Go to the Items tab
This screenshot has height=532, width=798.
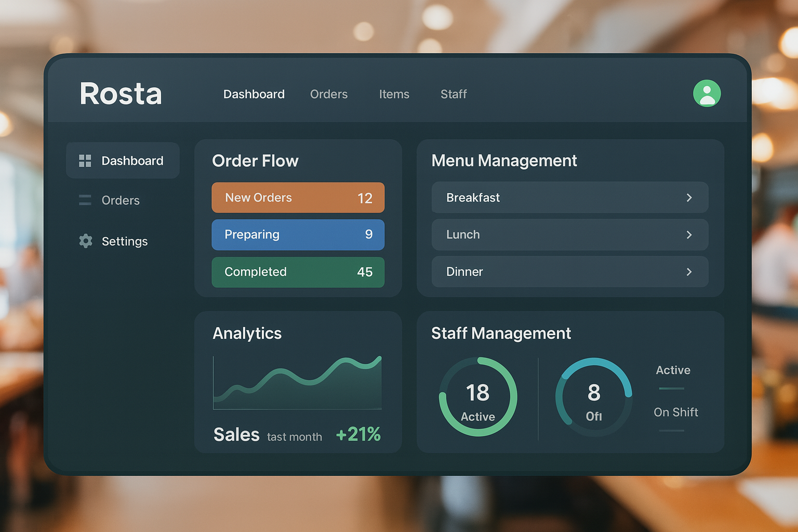(394, 94)
